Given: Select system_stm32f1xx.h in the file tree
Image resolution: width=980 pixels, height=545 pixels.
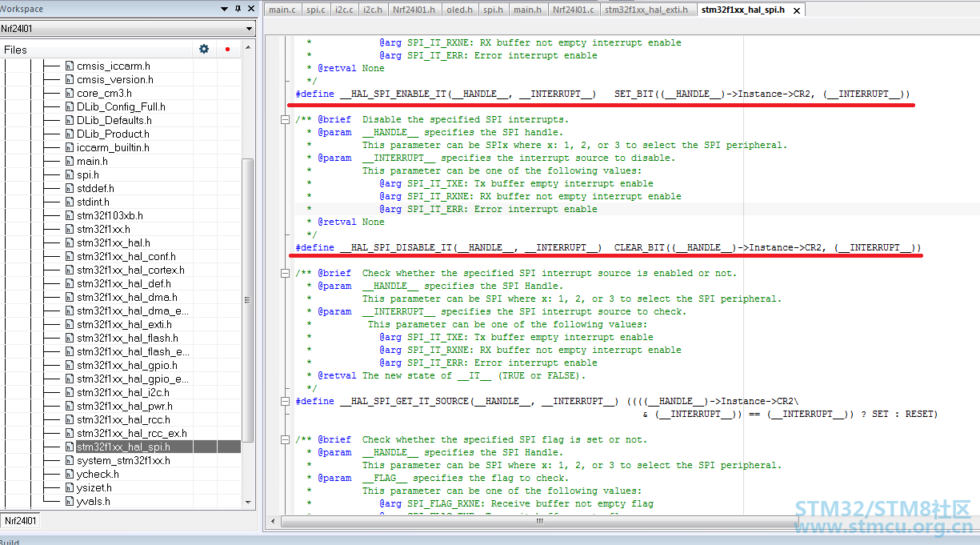Looking at the screenshot, I should (x=123, y=460).
